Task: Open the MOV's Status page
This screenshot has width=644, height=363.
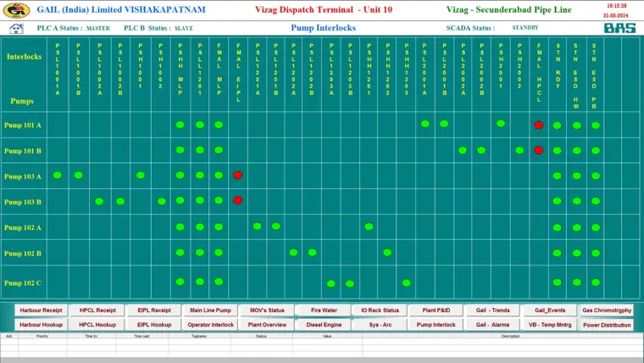Action: click(x=268, y=310)
